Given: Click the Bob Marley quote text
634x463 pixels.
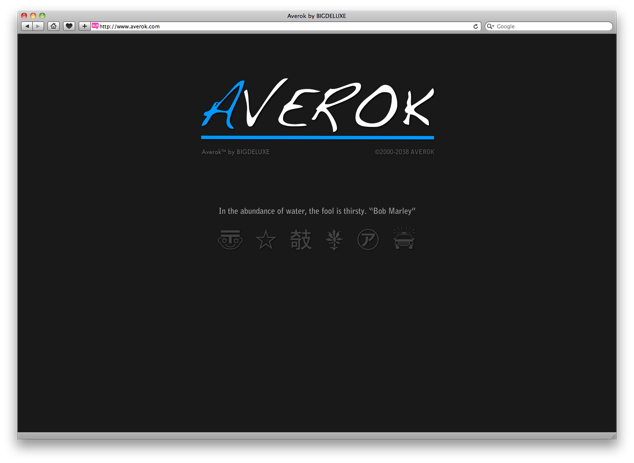Looking at the screenshot, I should click(x=317, y=211).
